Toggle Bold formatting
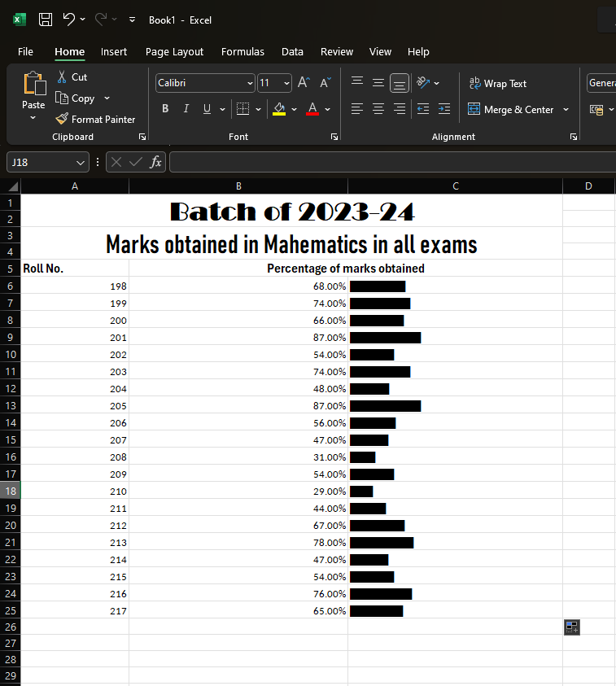The height and width of the screenshot is (686, 616). click(165, 108)
